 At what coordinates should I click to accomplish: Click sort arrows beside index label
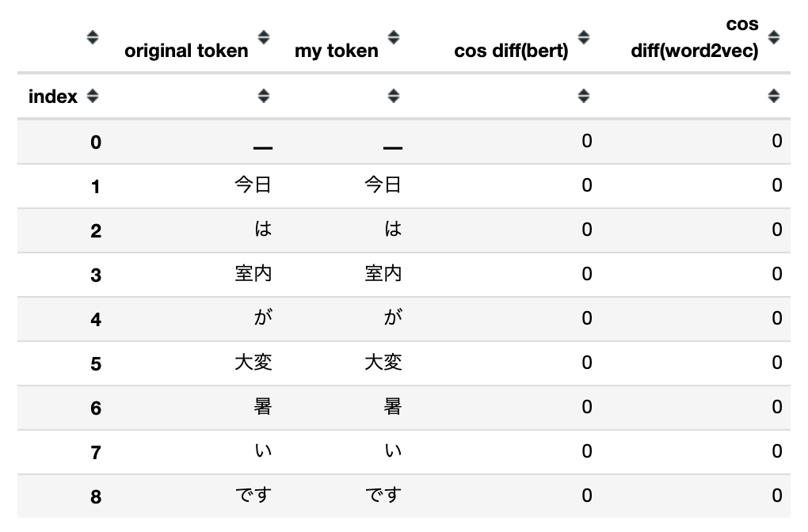[93, 96]
